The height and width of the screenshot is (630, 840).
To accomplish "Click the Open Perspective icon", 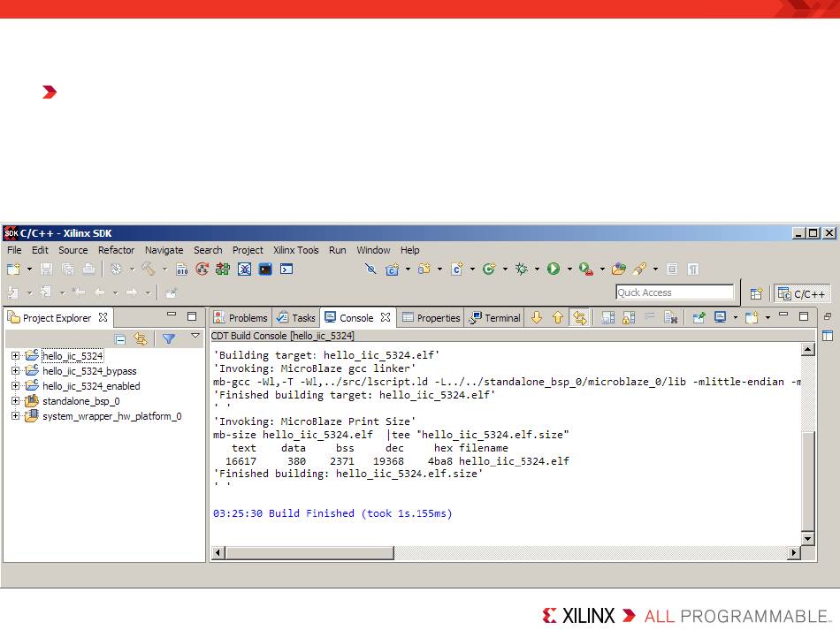I will pyautogui.click(x=756, y=293).
